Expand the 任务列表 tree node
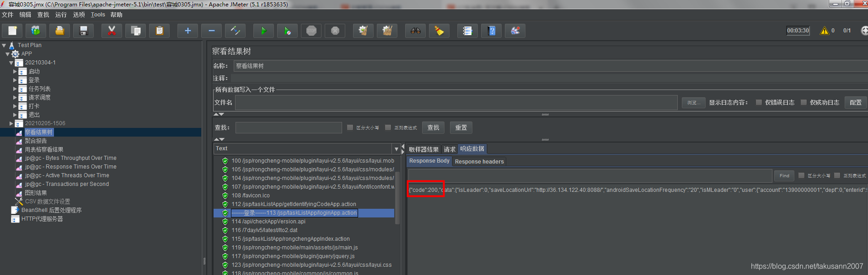This screenshot has width=868, height=275. click(x=15, y=89)
